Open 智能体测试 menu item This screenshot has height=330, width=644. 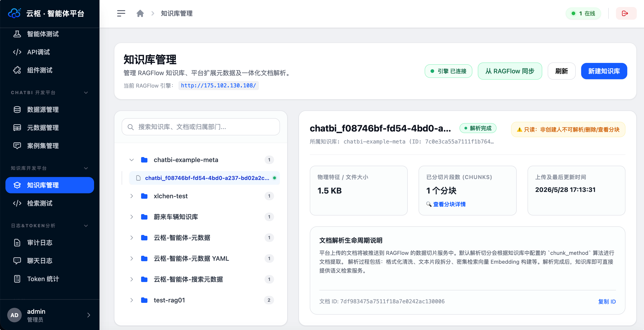point(50,34)
